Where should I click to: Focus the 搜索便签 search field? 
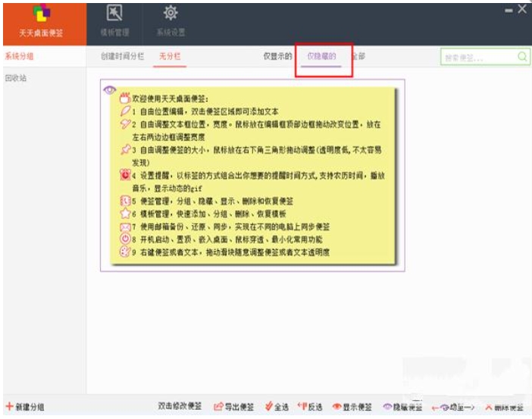point(485,57)
